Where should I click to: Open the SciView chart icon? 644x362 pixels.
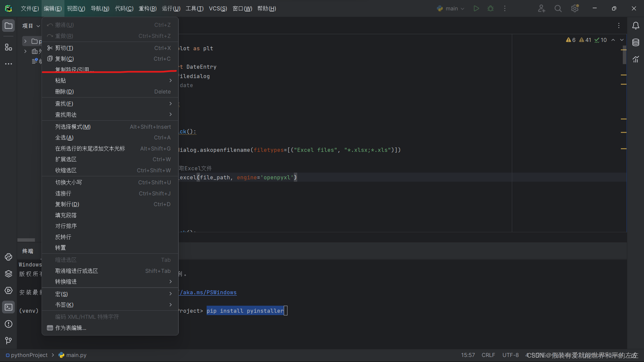[x=636, y=59]
